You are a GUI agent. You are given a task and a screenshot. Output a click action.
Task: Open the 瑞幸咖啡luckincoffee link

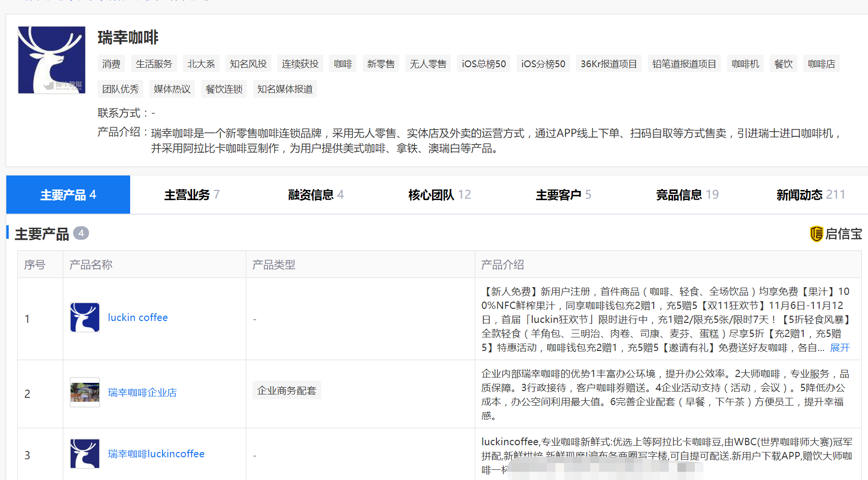click(156, 454)
